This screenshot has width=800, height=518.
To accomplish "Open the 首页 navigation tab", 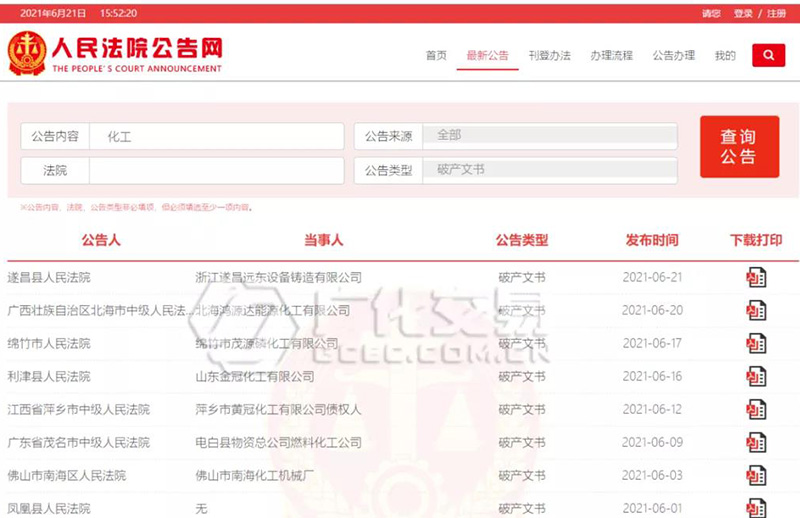I will [x=436, y=56].
